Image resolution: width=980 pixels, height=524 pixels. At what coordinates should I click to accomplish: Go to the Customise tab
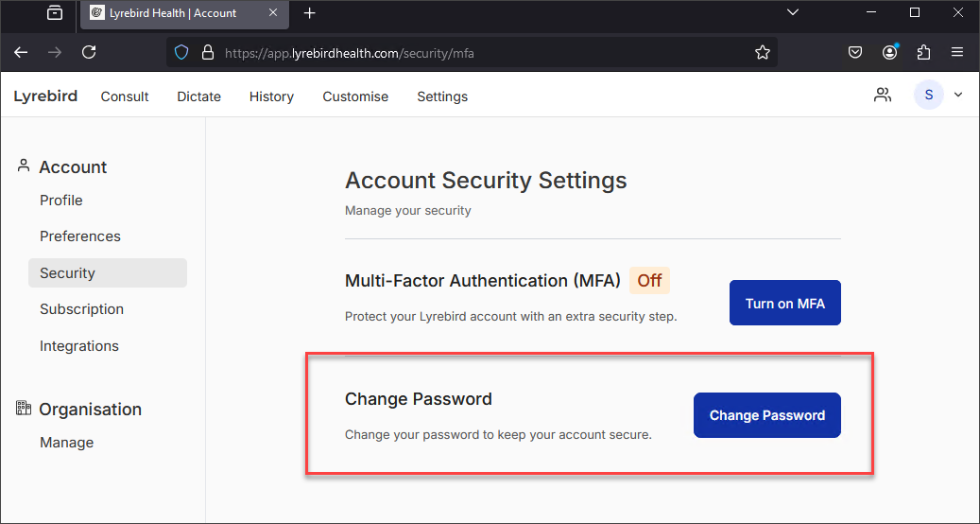(x=355, y=96)
